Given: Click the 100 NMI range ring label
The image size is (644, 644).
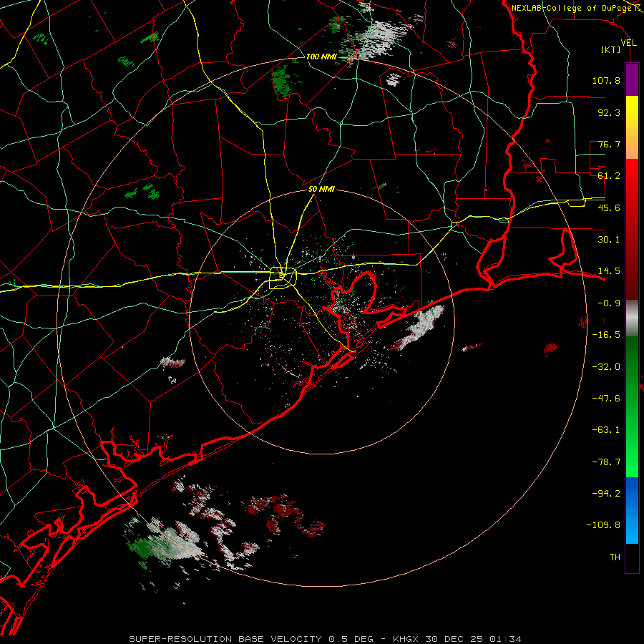Looking at the screenshot, I should click(x=321, y=57).
